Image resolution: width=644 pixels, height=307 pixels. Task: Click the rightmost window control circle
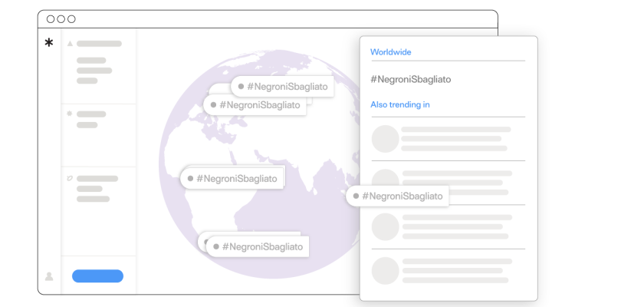[71, 19]
